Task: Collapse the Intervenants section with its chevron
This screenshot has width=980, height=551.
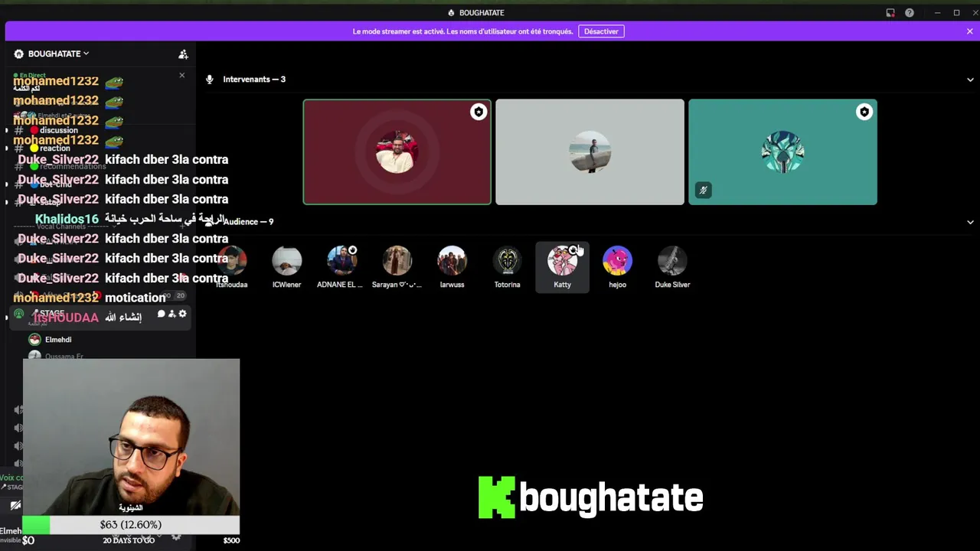Action: coord(970,80)
